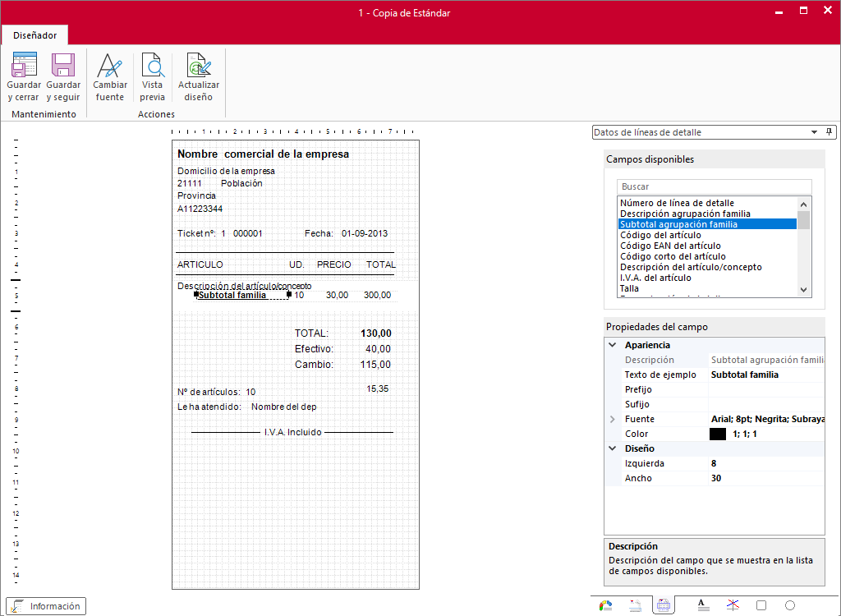
Task: Open the color palette panel tab icon
Action: (606, 606)
